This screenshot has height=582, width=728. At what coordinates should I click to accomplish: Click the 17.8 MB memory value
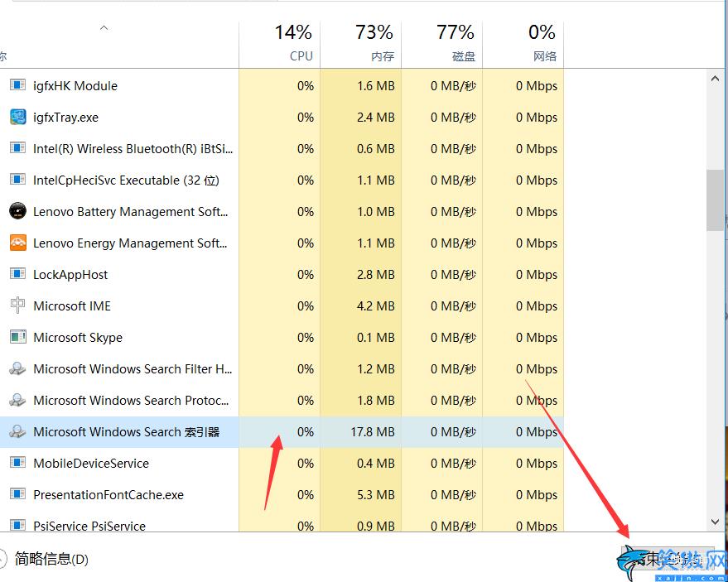click(x=373, y=432)
